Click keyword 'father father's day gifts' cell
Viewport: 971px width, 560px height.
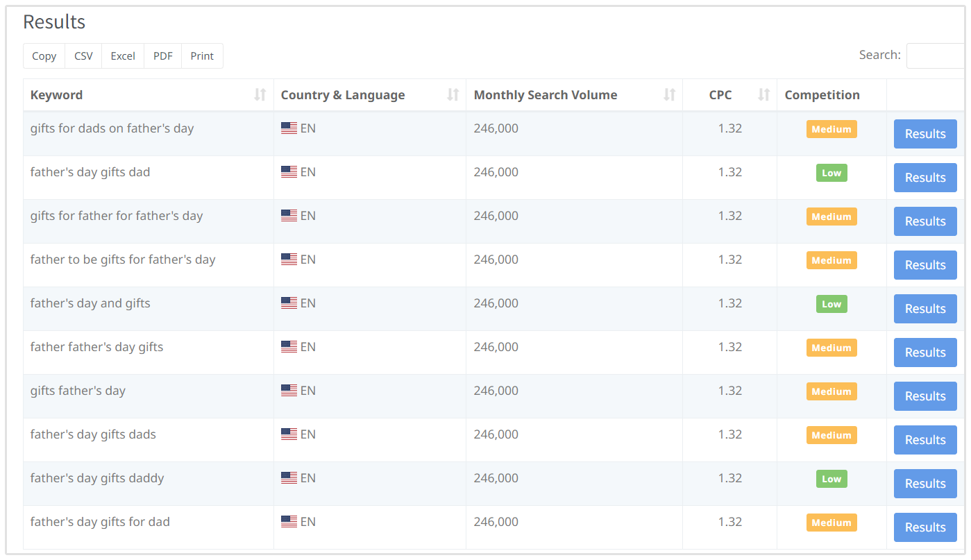tap(96, 347)
